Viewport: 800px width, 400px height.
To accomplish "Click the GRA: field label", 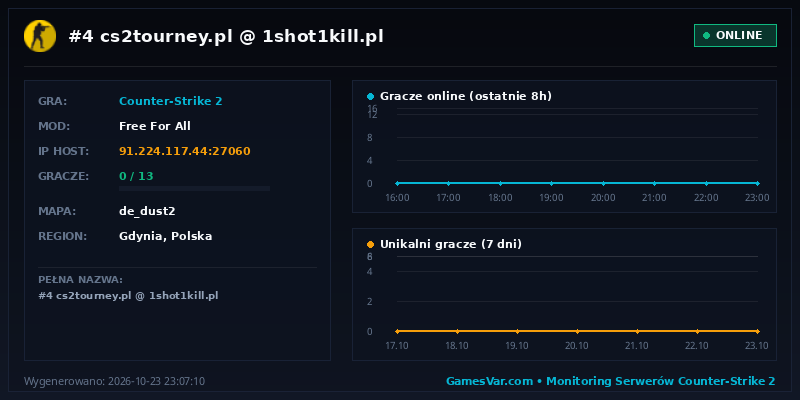I will click(53, 101).
